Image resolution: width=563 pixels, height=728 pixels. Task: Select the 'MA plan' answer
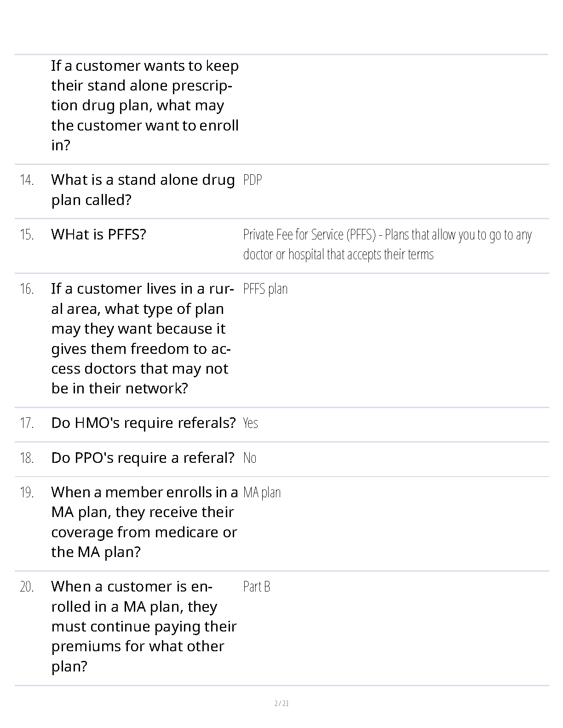pos(262,493)
